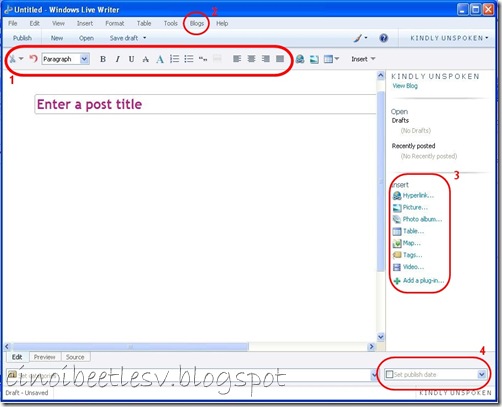The height and width of the screenshot is (407, 502).
Task: Open the Edit menu
Action: click(x=35, y=23)
